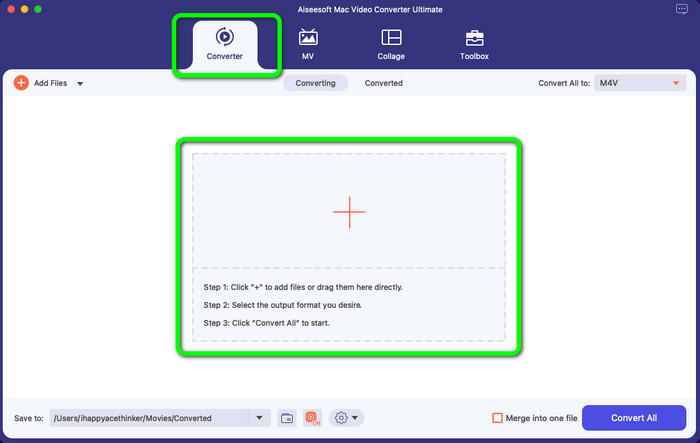Open the Toolbox module icon
The height and width of the screenshot is (443, 700).
click(x=474, y=38)
